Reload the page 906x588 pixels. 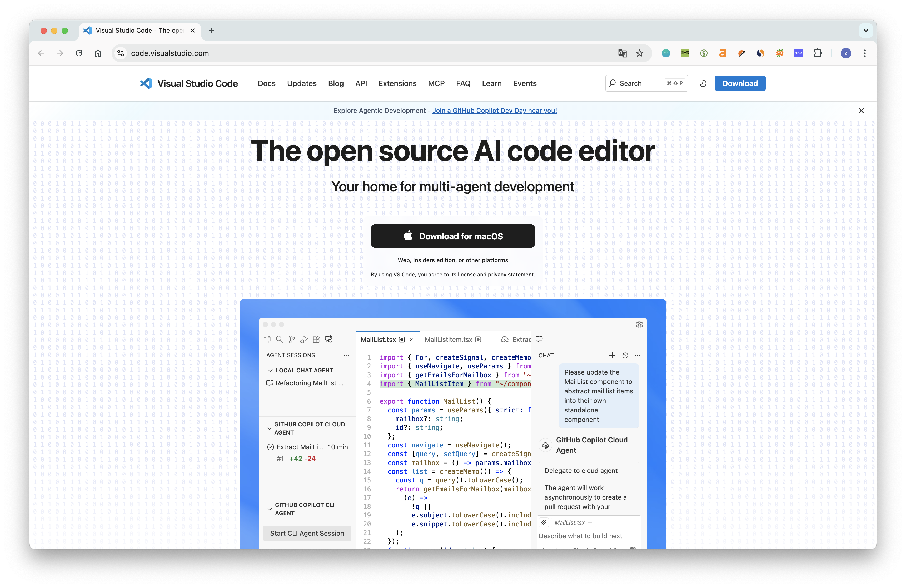(x=79, y=53)
